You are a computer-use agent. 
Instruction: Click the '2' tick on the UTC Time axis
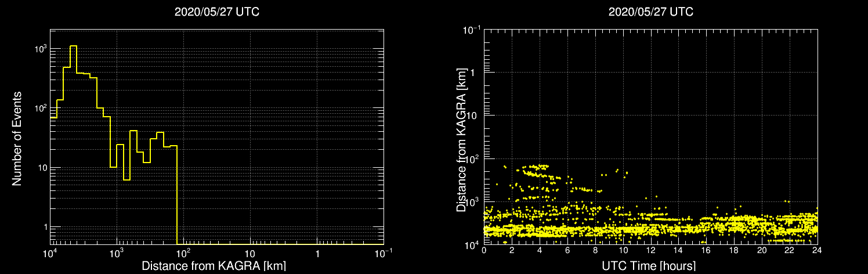(512, 251)
